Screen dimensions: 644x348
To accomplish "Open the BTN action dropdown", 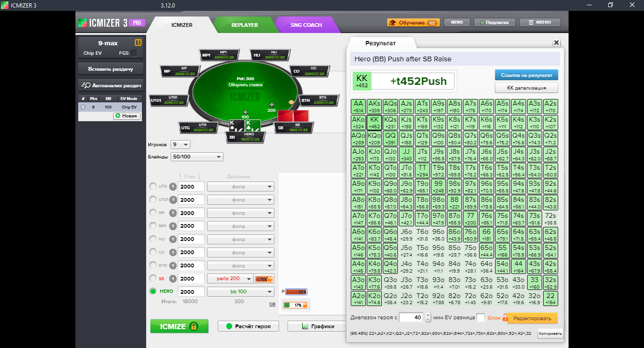I will [x=240, y=265].
